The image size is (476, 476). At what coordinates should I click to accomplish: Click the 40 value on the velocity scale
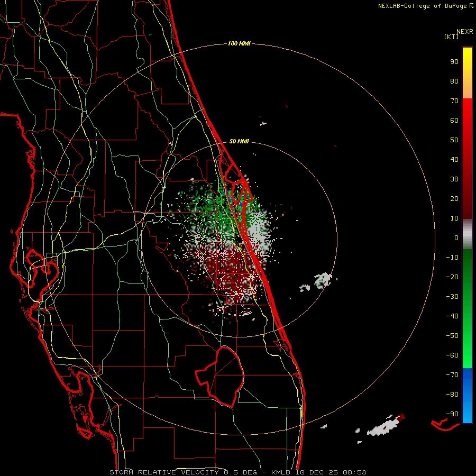(x=454, y=159)
